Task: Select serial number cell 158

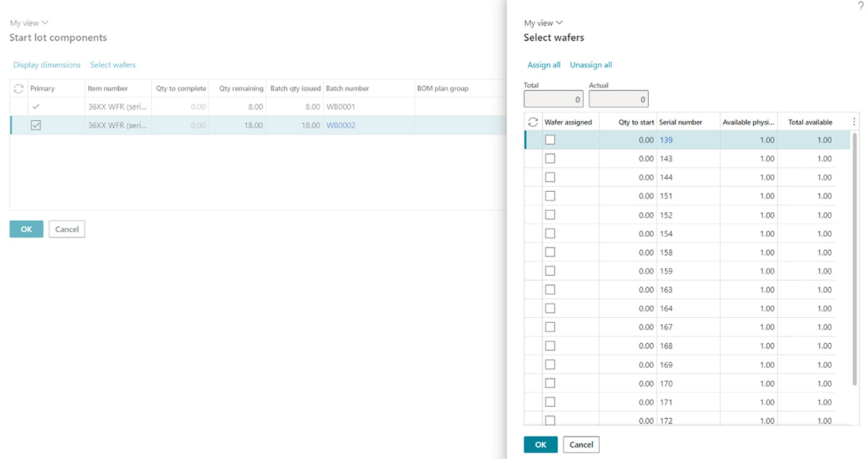Action: coord(688,253)
